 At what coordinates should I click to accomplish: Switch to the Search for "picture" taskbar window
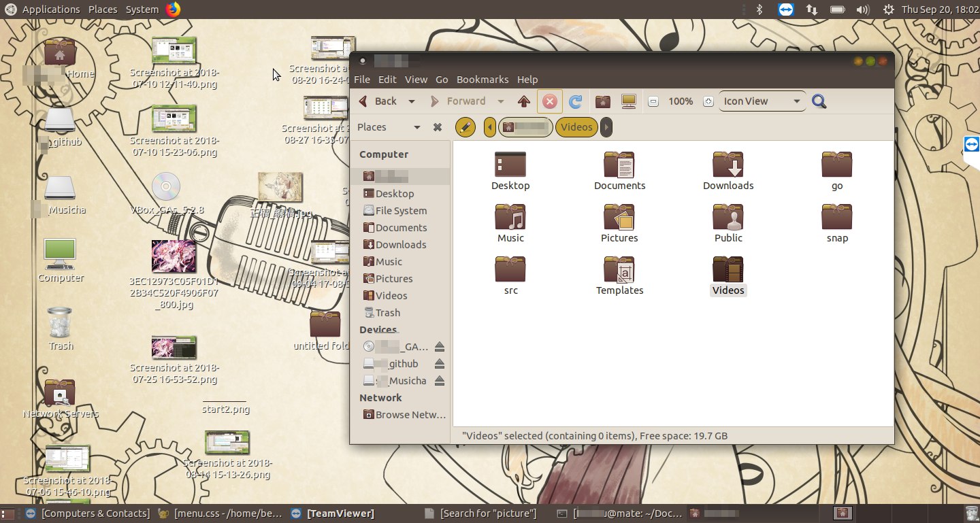480,513
